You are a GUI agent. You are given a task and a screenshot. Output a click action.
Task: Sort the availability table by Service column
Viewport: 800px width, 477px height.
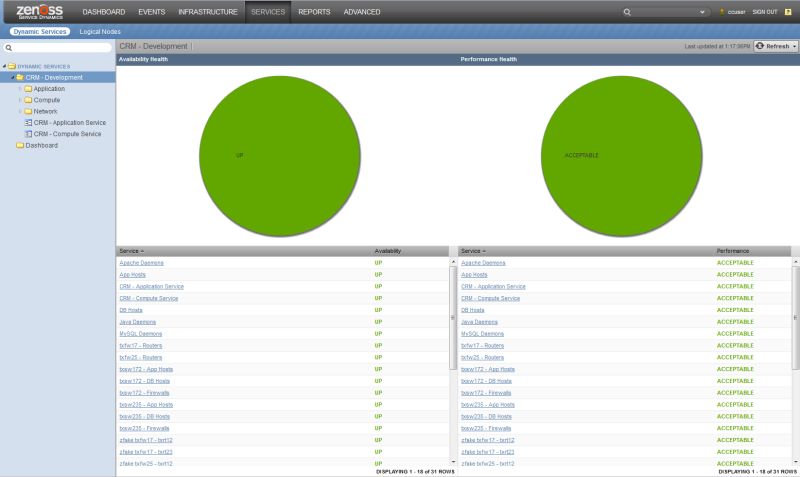pos(131,251)
